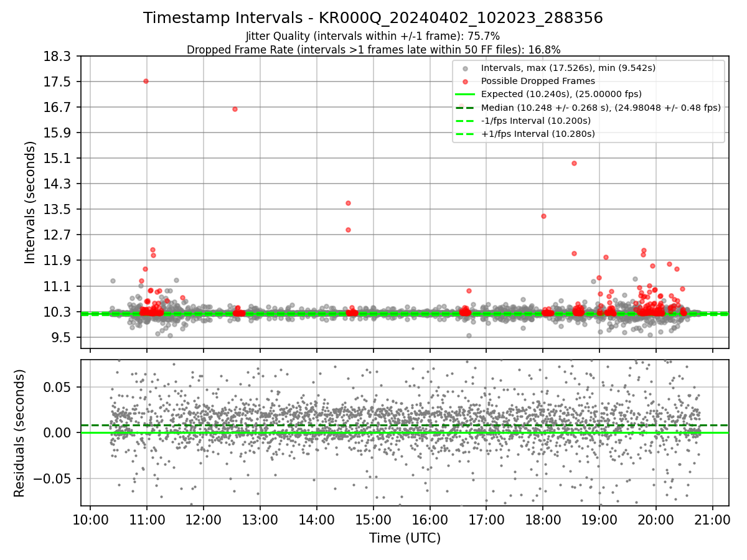Click the red outlier near 15 seconds after 18:00

coord(574,163)
